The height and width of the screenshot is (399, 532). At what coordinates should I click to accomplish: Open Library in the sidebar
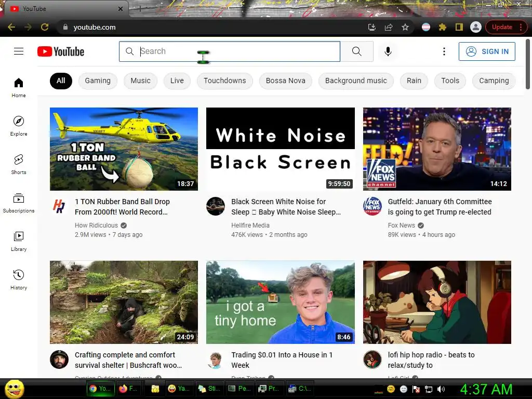[x=19, y=241]
